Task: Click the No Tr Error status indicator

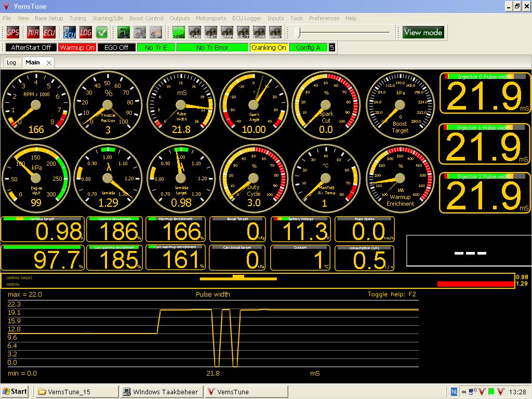Action: 212,47
